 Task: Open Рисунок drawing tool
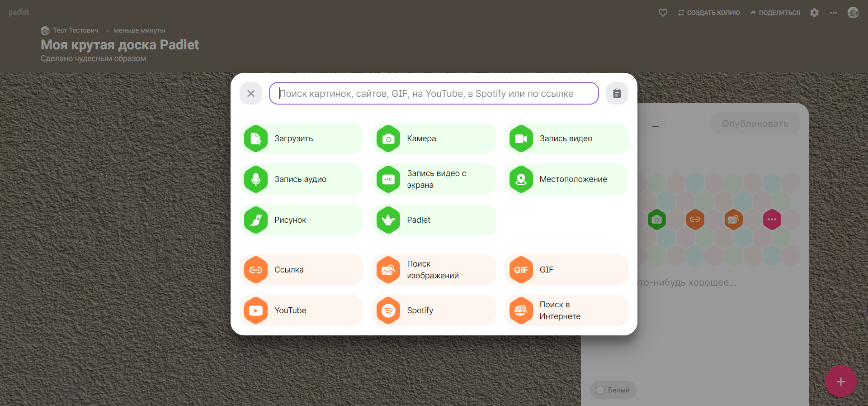point(301,220)
